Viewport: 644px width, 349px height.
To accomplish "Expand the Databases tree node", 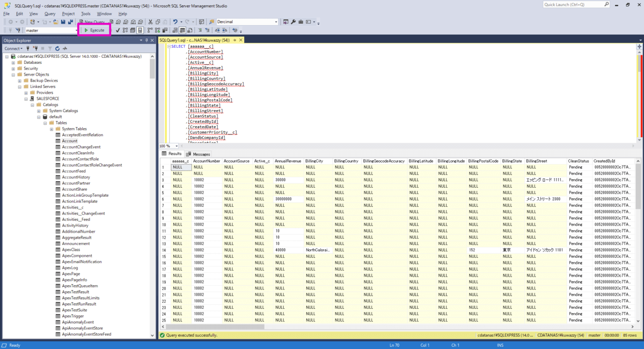I will point(13,62).
